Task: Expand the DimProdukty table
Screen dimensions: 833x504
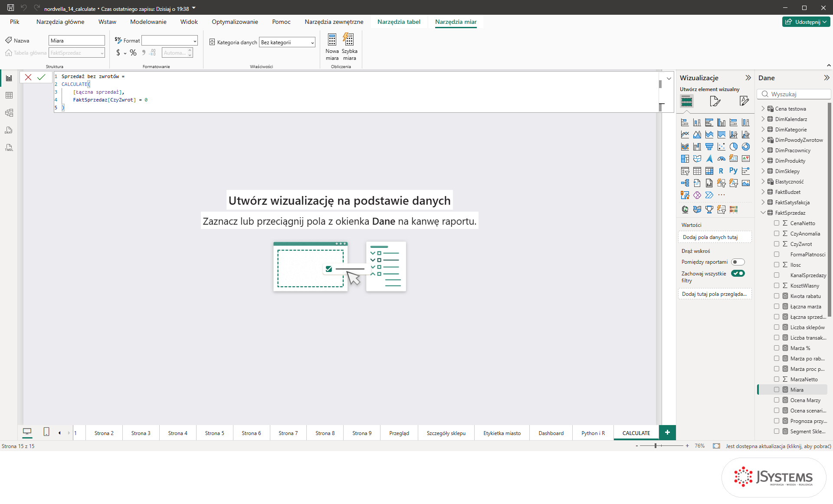Action: [763, 160]
